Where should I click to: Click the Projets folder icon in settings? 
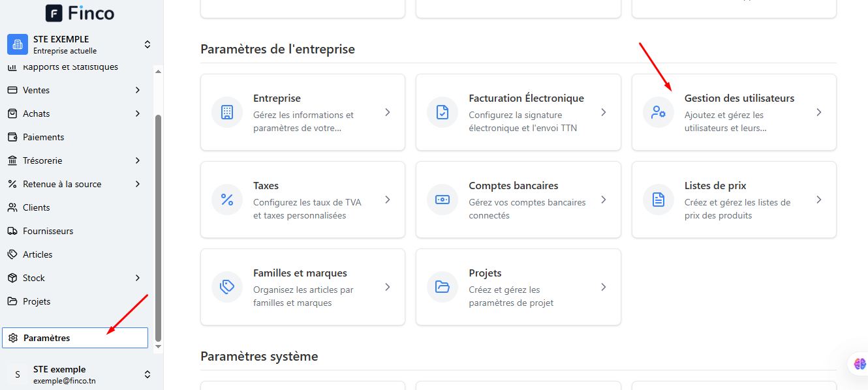[x=442, y=287]
